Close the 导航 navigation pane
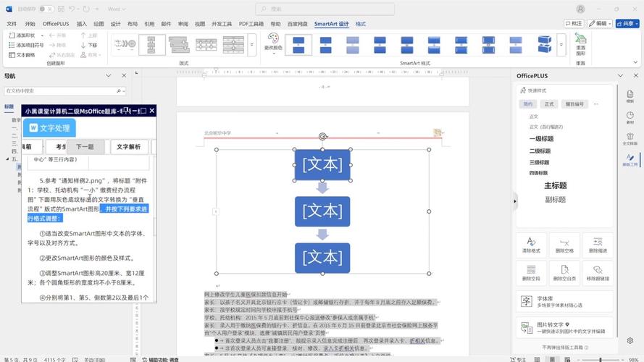This screenshot has height=362, width=644. [124, 75]
